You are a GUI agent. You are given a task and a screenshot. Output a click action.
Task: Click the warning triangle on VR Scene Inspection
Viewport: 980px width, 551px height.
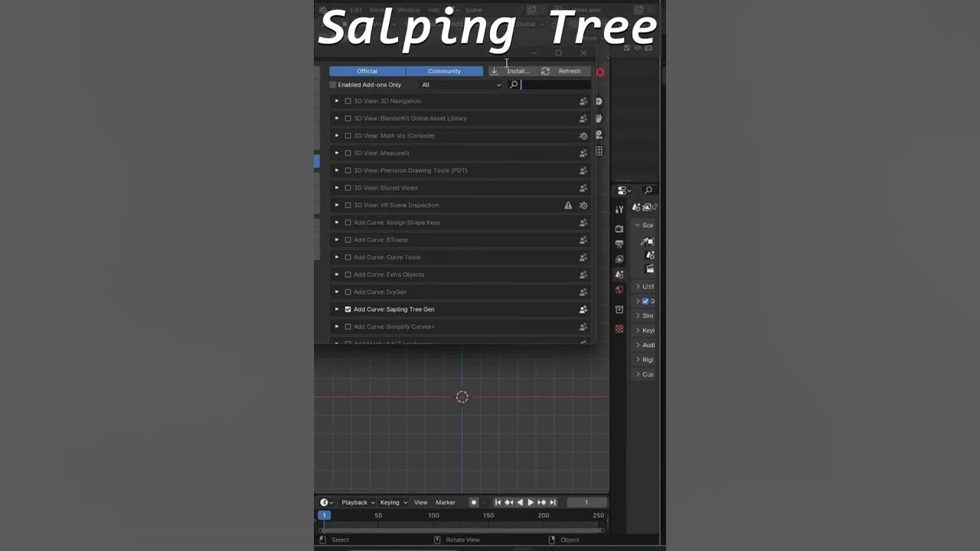[568, 205]
